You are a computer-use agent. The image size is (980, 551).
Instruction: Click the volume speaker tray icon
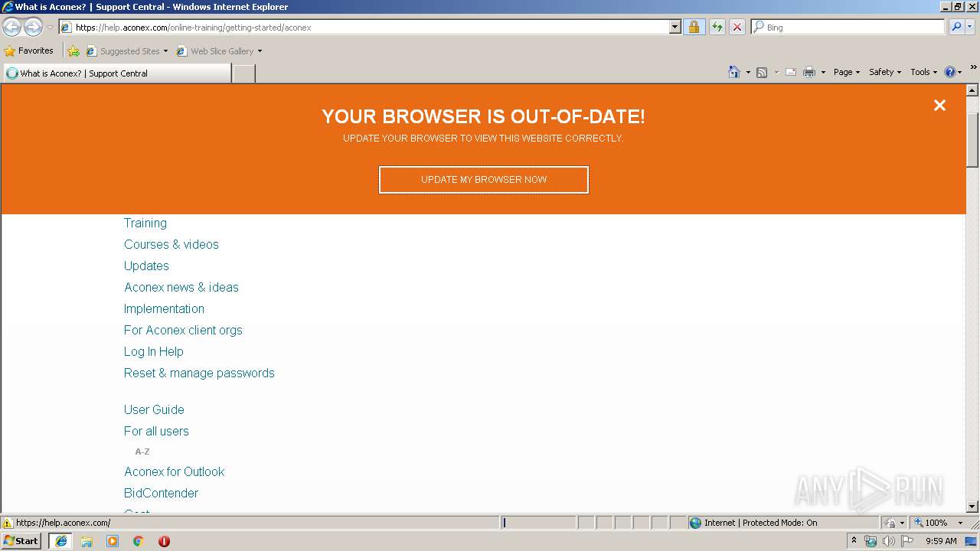click(888, 541)
